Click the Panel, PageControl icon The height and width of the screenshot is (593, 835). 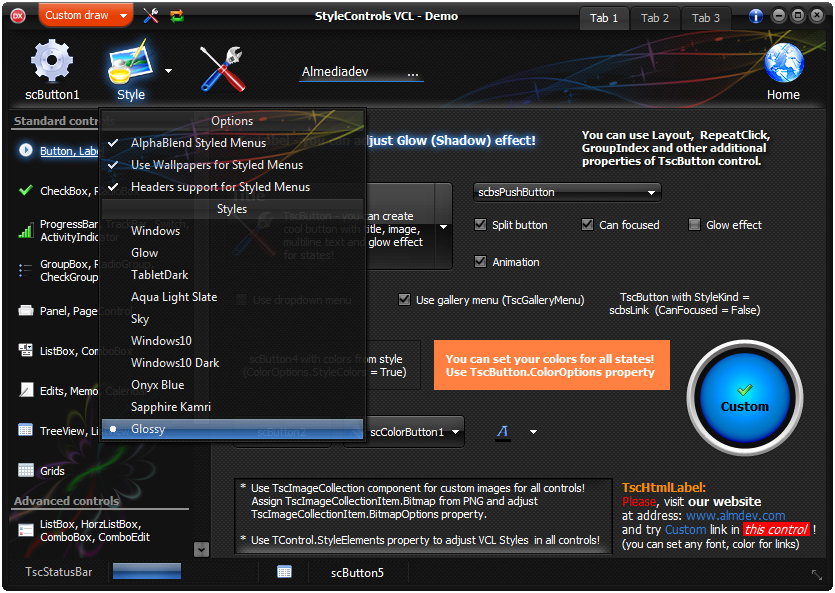pos(25,310)
